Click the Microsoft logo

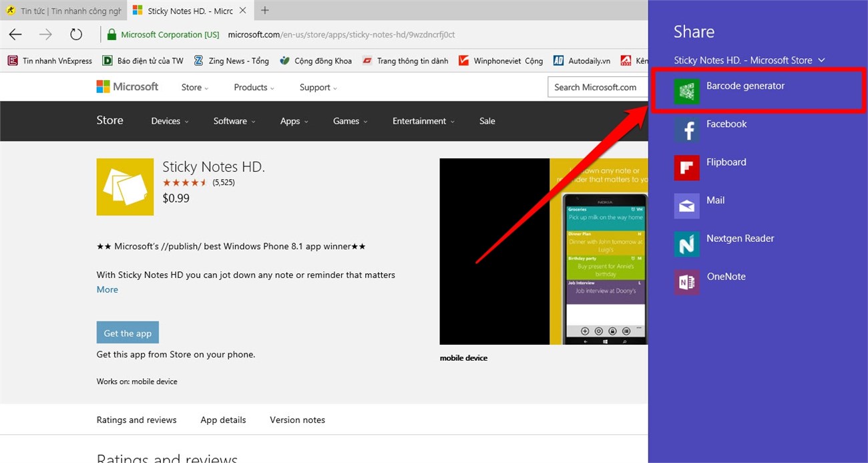click(127, 87)
